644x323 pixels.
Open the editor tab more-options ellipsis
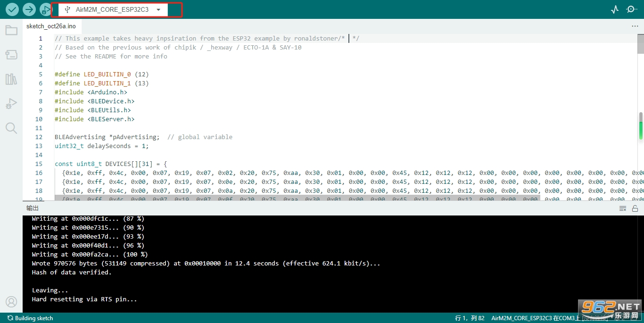point(635,26)
